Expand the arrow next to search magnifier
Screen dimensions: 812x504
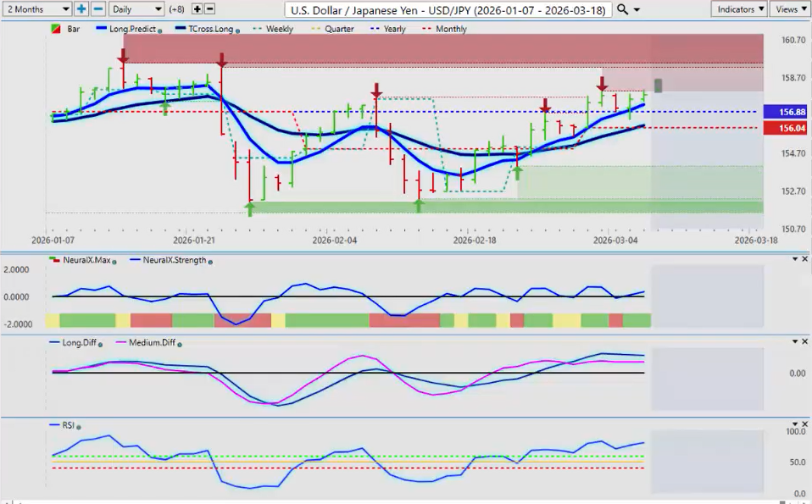637,8
